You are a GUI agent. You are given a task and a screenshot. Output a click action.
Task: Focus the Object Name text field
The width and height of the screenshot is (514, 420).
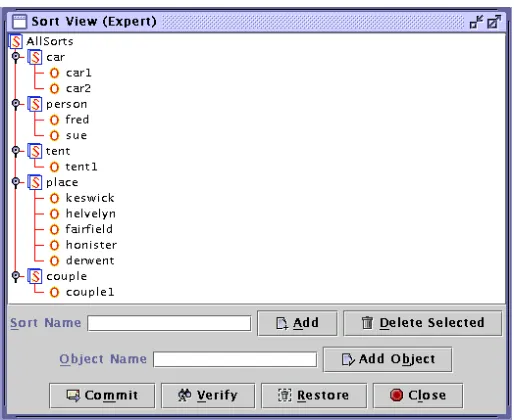click(235, 359)
